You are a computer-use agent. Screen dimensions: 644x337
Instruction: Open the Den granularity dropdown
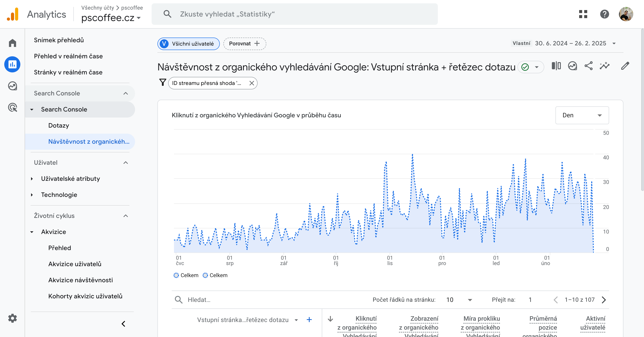point(582,115)
